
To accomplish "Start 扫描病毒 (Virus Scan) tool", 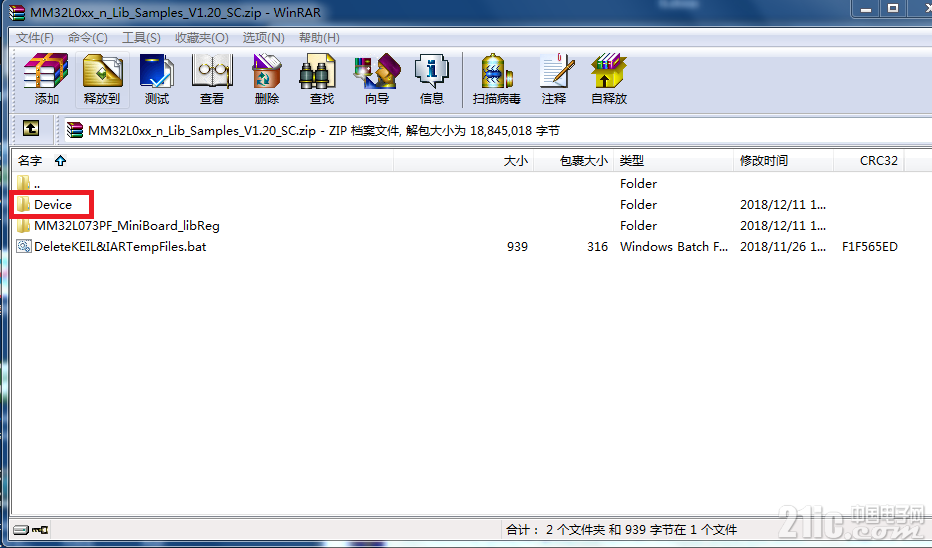I will pos(497,78).
